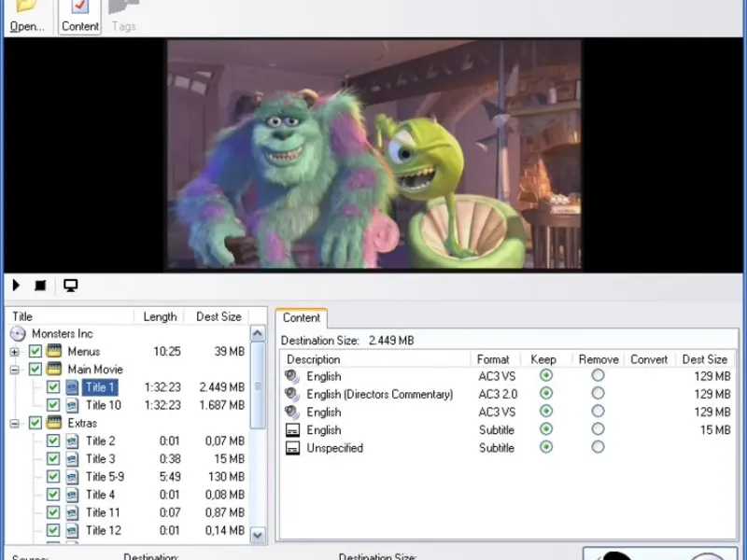
Task: Toggle full screen preview monitor icon
Action: [x=71, y=286]
